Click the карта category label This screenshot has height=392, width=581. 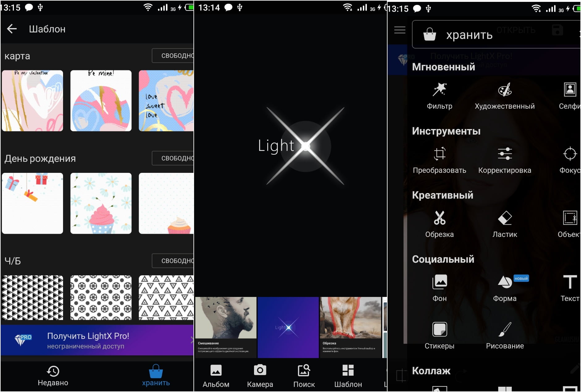[x=17, y=56]
